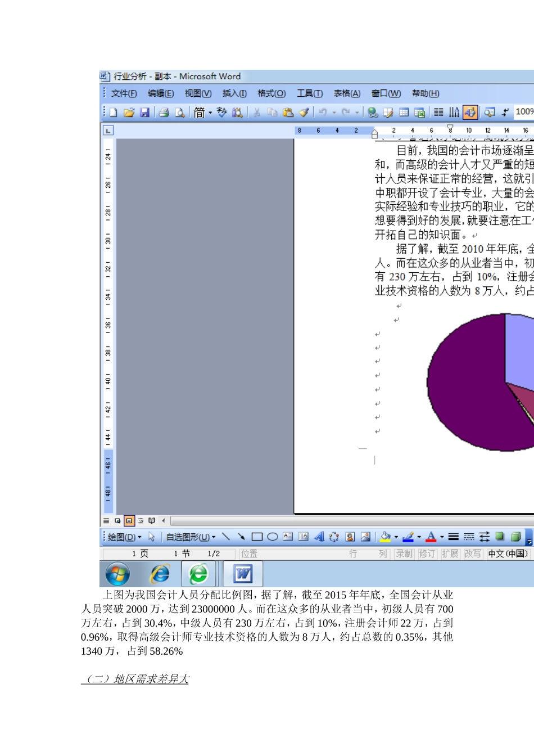This screenshot has width=534, height=756.
Task: Undo the last action
Action: click(x=323, y=112)
